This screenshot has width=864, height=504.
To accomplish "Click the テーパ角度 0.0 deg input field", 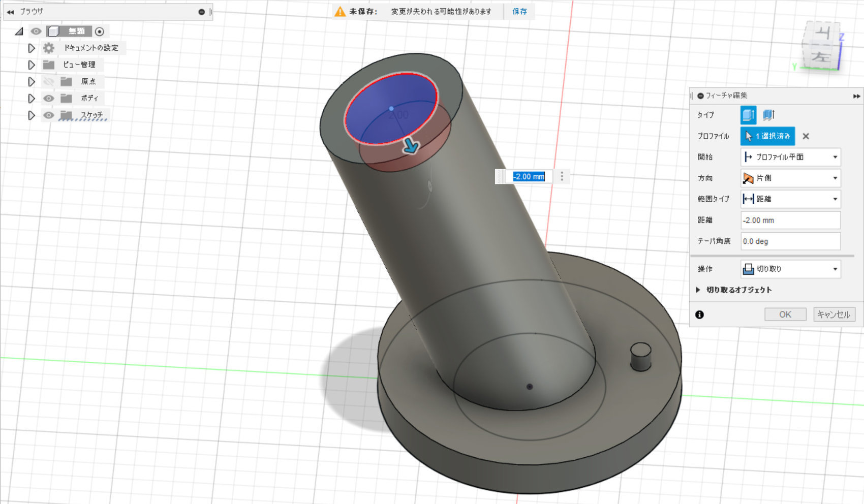I will coord(790,241).
